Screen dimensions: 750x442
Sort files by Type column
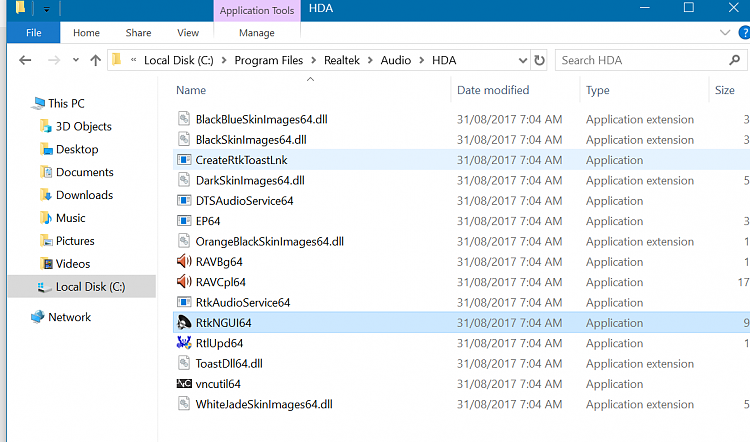click(597, 90)
